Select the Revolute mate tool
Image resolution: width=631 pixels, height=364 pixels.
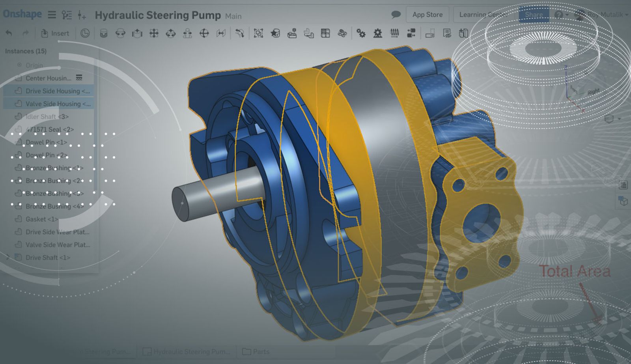pos(120,34)
